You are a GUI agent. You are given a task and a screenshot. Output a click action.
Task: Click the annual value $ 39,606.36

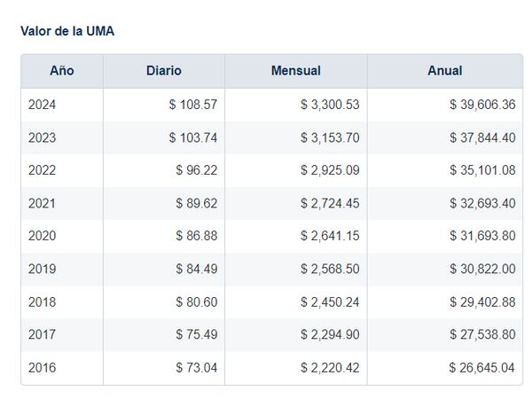pyautogui.click(x=482, y=105)
